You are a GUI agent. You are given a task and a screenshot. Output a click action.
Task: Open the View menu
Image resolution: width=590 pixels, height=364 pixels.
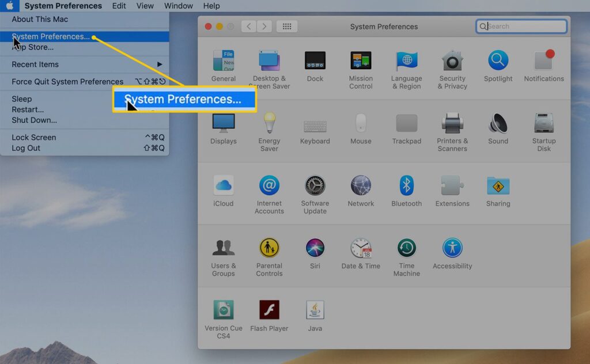[x=145, y=6]
